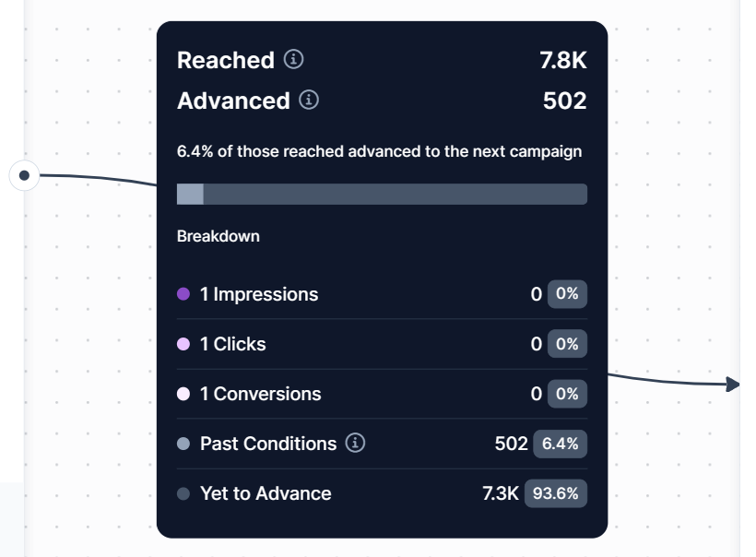The width and height of the screenshot is (756, 557).
Task: Select the 1 Impressions row label
Action: [x=259, y=294]
